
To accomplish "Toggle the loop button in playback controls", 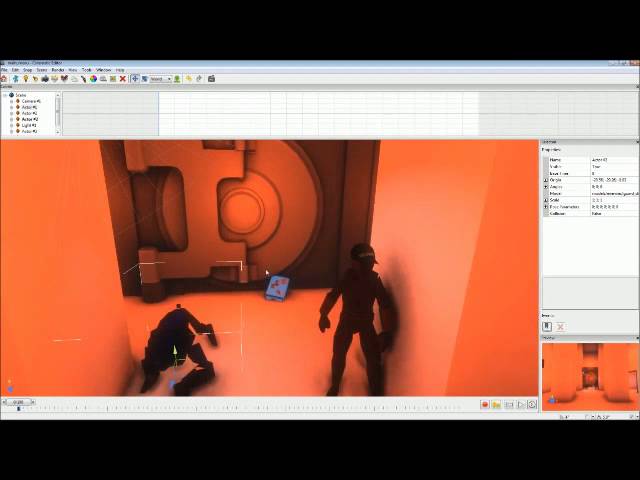I will click(532, 404).
